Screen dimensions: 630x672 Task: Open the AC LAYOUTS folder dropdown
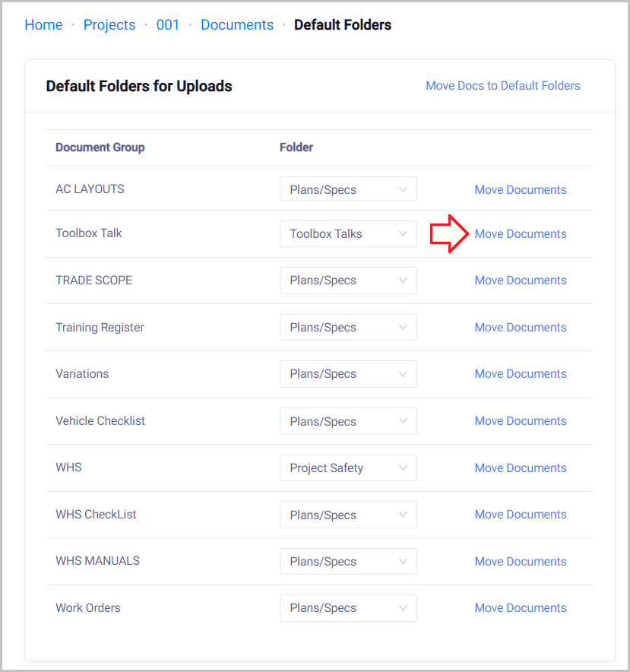[x=348, y=189]
